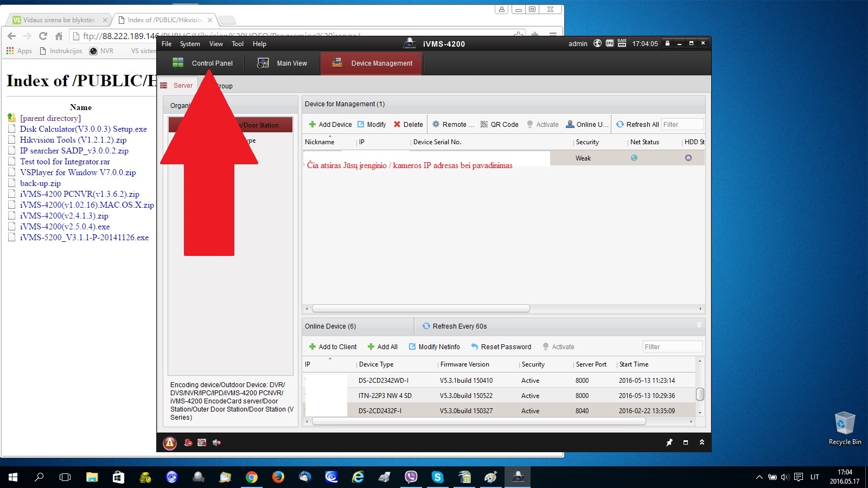Click the alarm warning icon in bottom bar
Image resolution: width=868 pixels, height=488 pixels.
pos(170,443)
